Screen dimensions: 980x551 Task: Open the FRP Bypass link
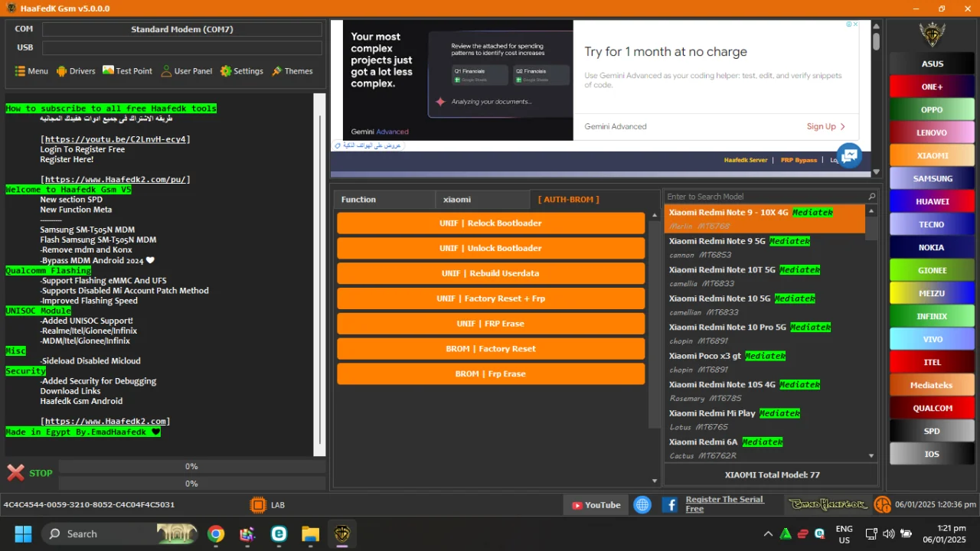pyautogui.click(x=799, y=160)
